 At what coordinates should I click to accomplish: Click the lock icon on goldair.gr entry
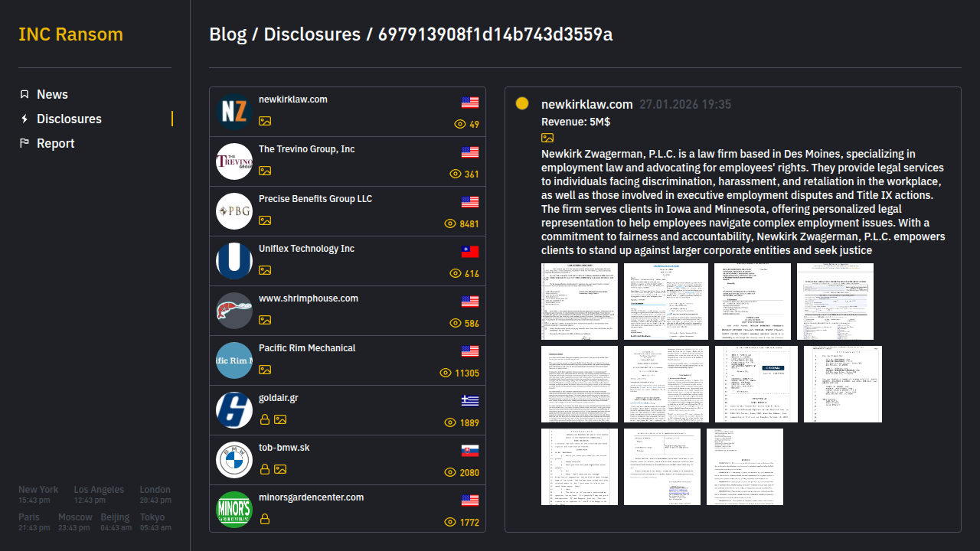tap(265, 419)
